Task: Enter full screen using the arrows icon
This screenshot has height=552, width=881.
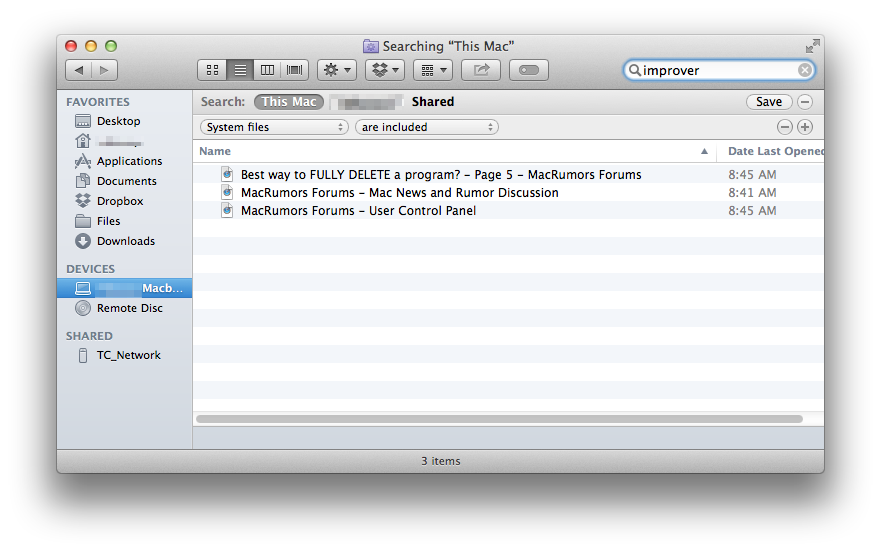Action: [812, 46]
